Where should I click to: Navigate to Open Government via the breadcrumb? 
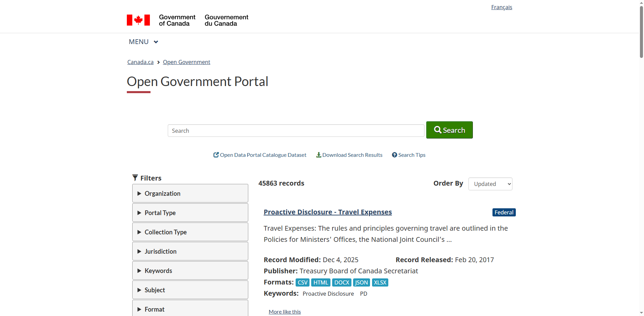click(186, 62)
